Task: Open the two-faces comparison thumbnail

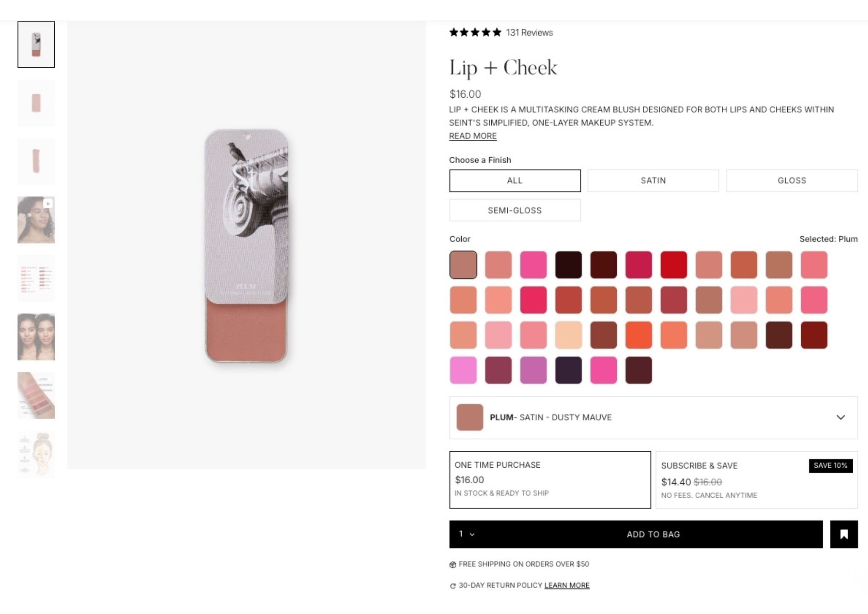Action: pyautogui.click(x=36, y=337)
